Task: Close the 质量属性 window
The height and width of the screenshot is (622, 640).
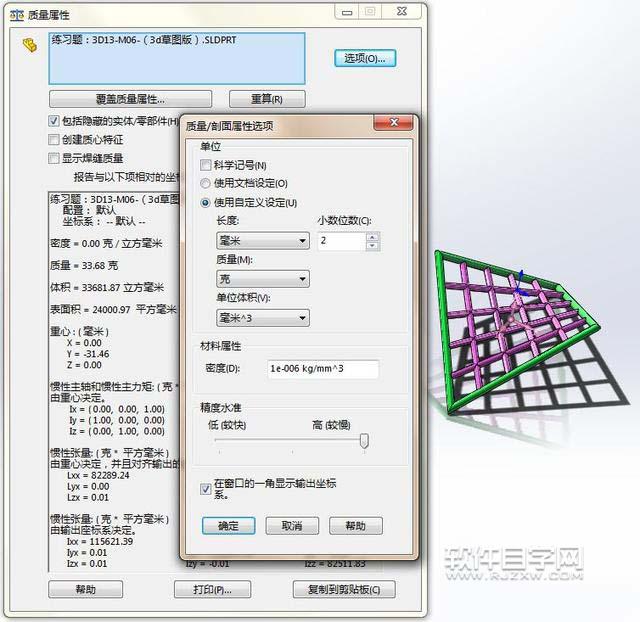Action: (402, 12)
